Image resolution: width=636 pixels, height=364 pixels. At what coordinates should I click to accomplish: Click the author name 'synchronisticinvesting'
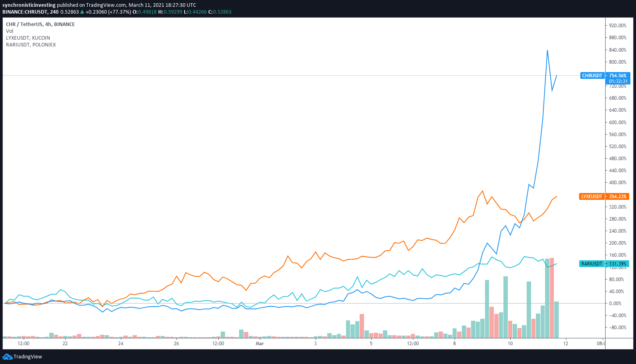tap(29, 5)
